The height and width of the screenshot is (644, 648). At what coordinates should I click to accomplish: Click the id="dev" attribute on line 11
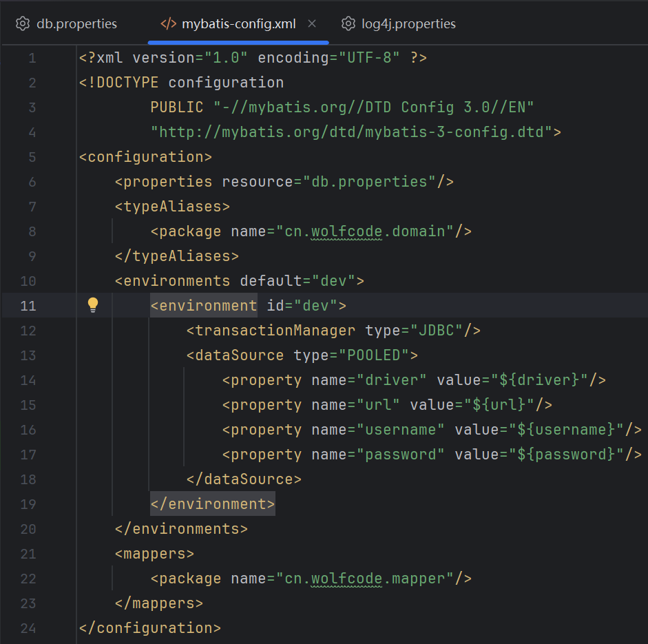[302, 306]
